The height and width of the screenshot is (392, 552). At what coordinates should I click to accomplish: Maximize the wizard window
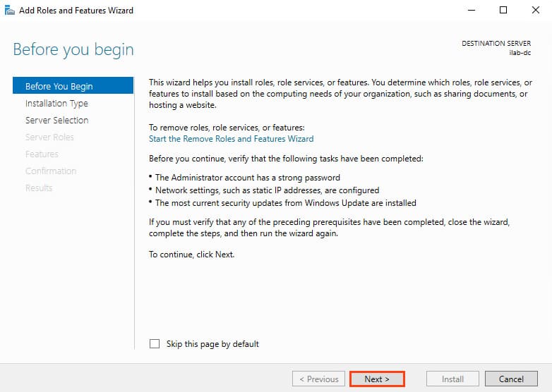pyautogui.click(x=503, y=11)
